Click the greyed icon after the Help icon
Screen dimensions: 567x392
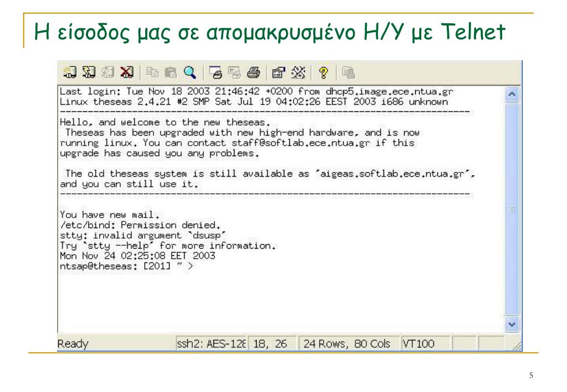coord(349,73)
